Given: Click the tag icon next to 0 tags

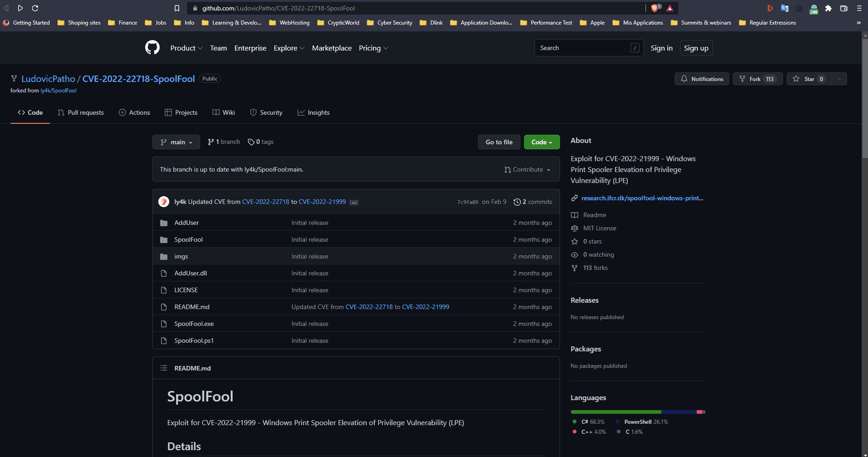Looking at the screenshot, I should (x=251, y=142).
